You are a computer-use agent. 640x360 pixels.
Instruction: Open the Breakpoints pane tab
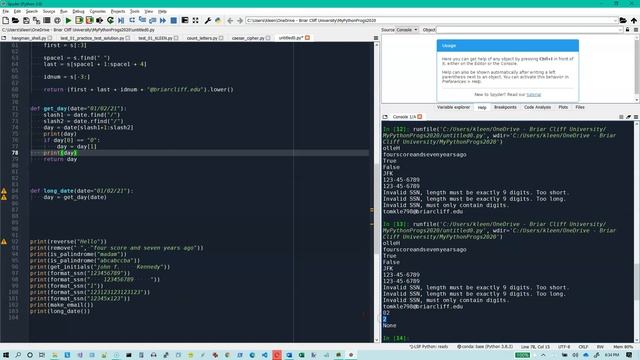(505, 107)
